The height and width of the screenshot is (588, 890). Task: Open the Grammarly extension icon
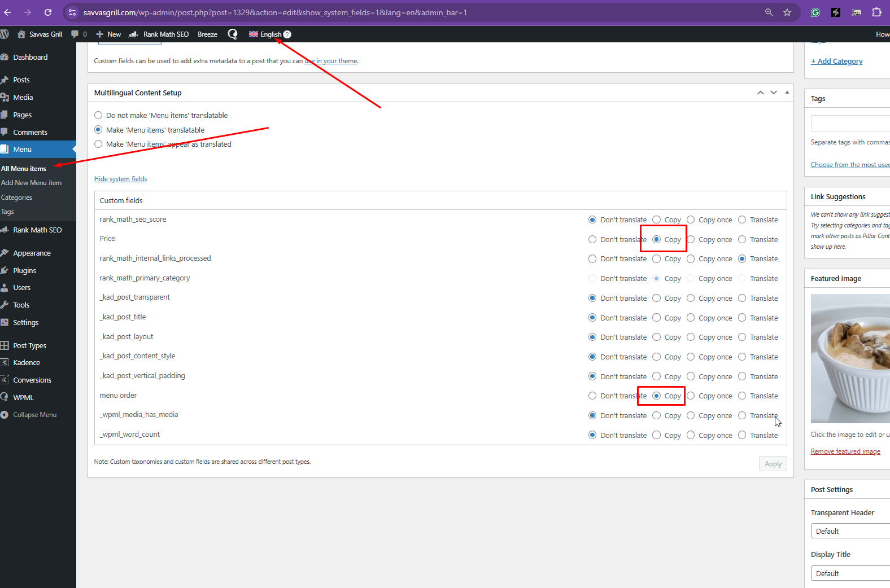[x=815, y=12]
